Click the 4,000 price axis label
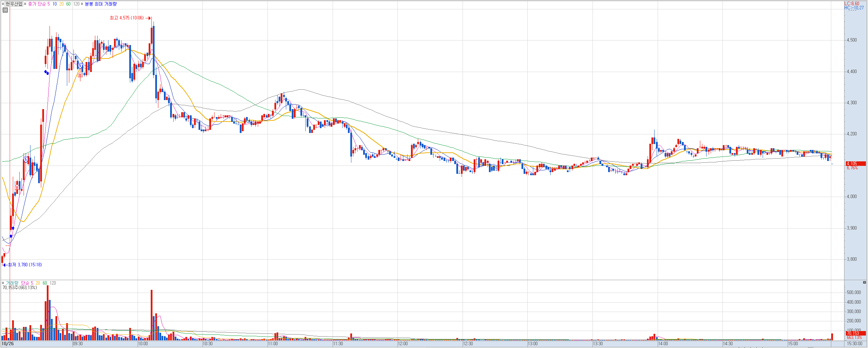868x348 pixels. (852, 196)
